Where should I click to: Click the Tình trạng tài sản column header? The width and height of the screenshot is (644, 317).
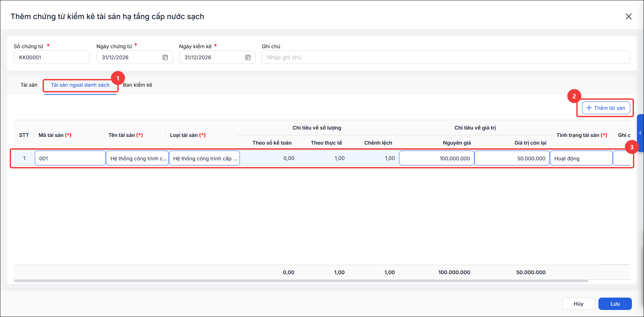[582, 135]
